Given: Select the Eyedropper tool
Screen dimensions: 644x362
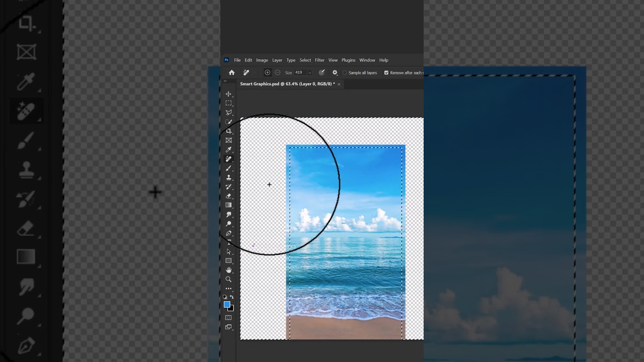Looking at the screenshot, I should (x=229, y=149).
